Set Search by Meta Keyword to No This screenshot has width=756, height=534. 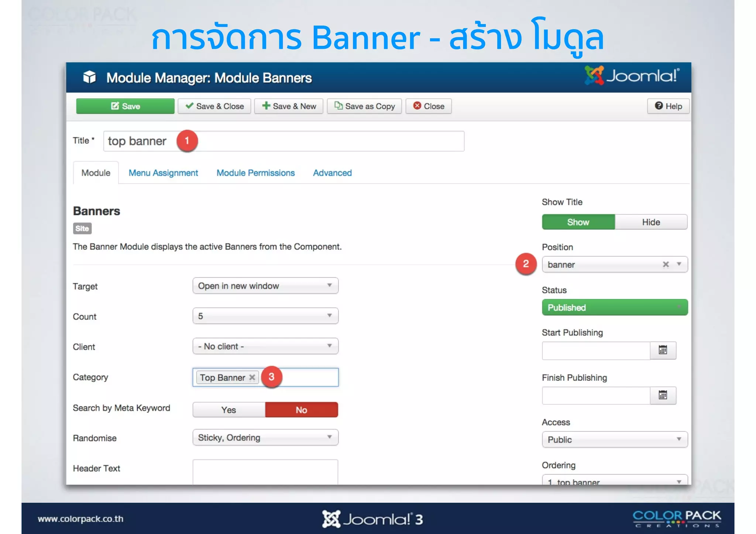coord(302,410)
